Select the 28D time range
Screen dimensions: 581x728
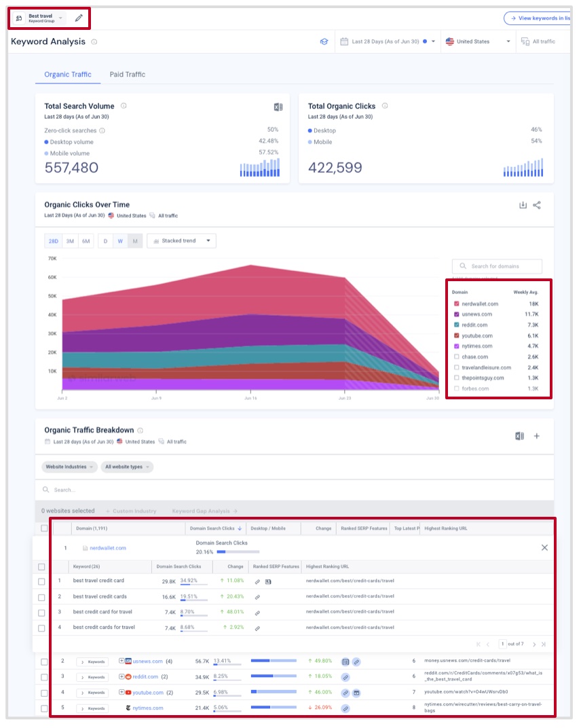54,241
